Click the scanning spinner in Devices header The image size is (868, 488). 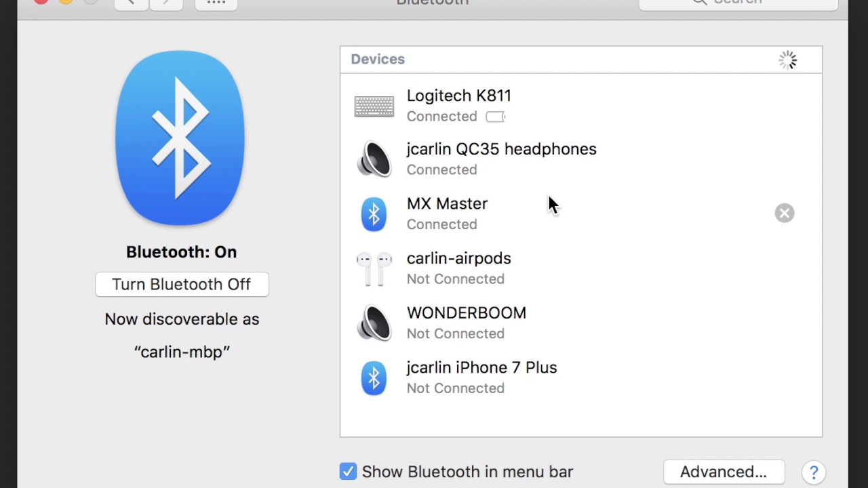click(787, 60)
